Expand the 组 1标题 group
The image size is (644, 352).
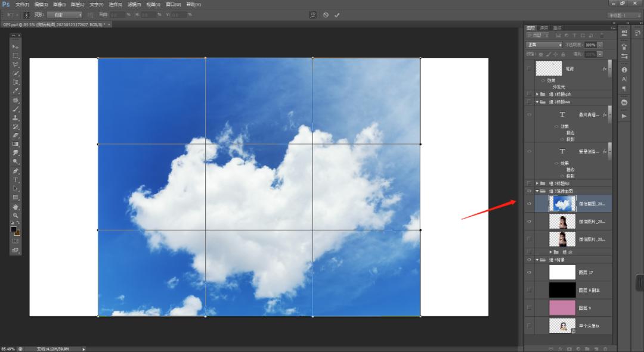click(537, 94)
